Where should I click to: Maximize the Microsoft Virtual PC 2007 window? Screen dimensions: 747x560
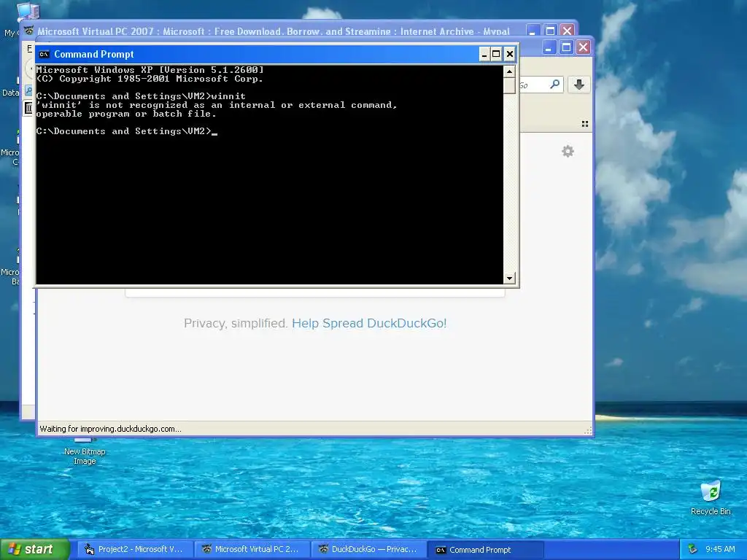click(550, 31)
